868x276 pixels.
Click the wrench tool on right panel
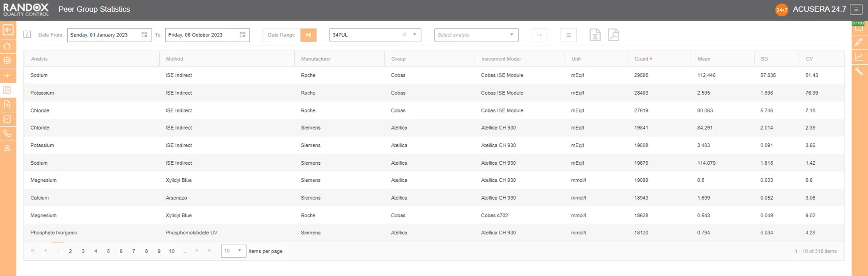point(859,72)
